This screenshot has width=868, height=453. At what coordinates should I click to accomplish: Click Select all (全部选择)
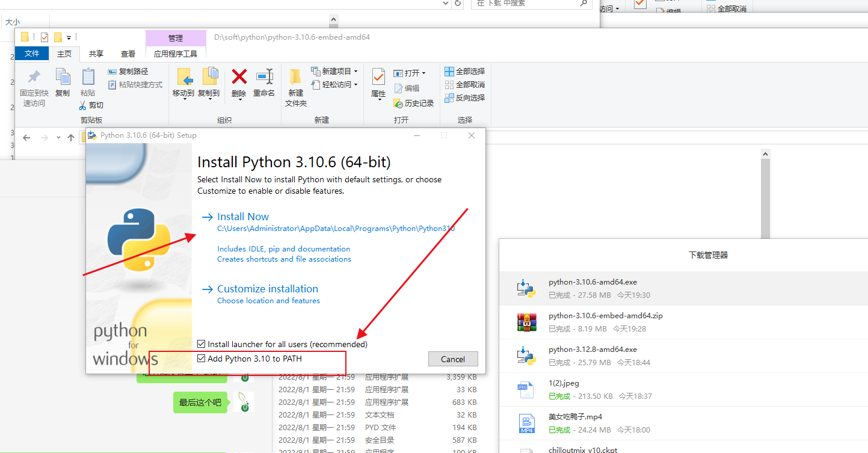coord(464,72)
